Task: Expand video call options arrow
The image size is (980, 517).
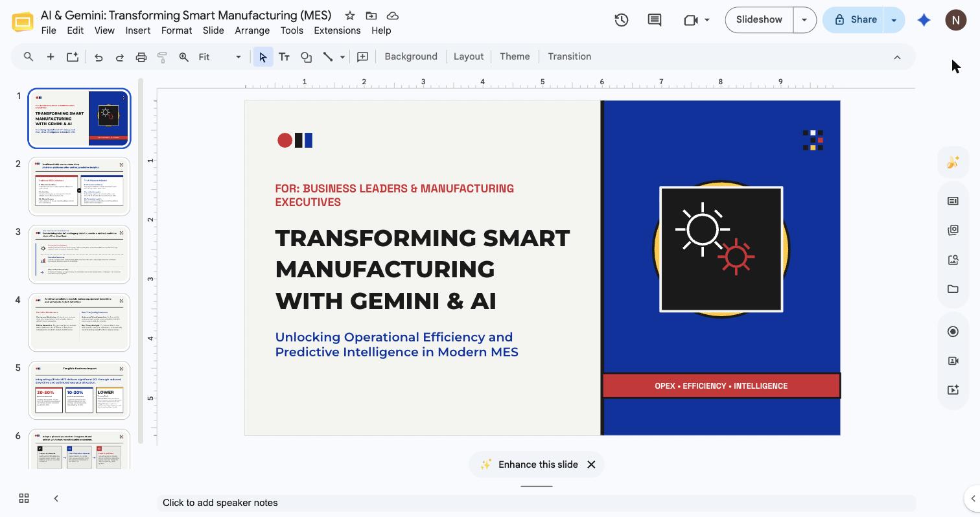Action: [x=707, y=20]
